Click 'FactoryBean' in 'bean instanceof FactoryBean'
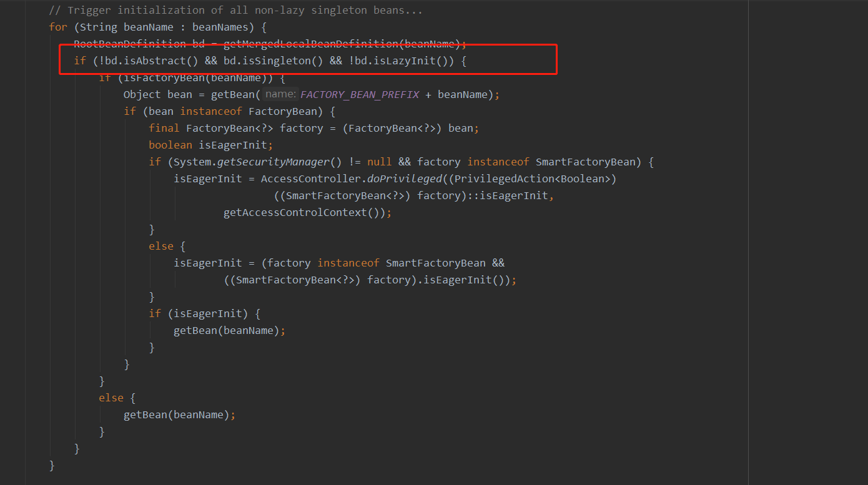Image resolution: width=868 pixels, height=485 pixels. pyautogui.click(x=283, y=111)
